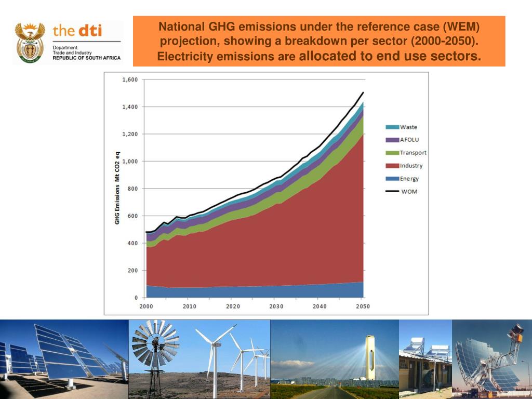Click the blue Energy area in the chart
The height and width of the screenshot is (399, 532).
255,292
